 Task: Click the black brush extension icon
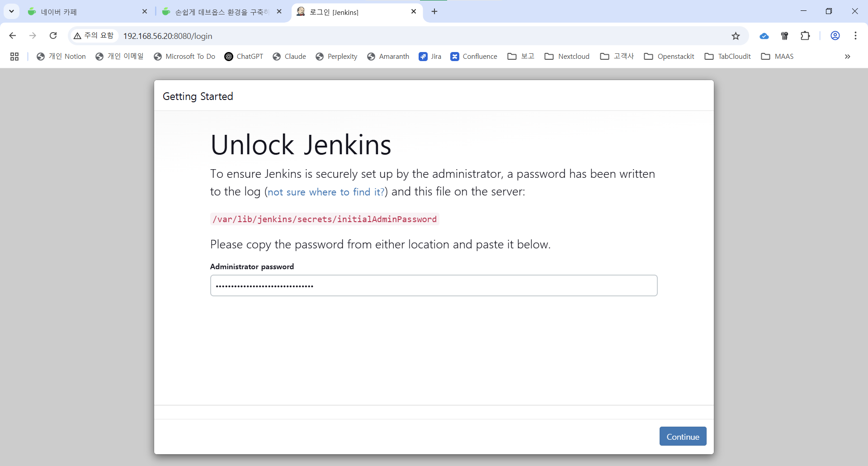[785, 36]
